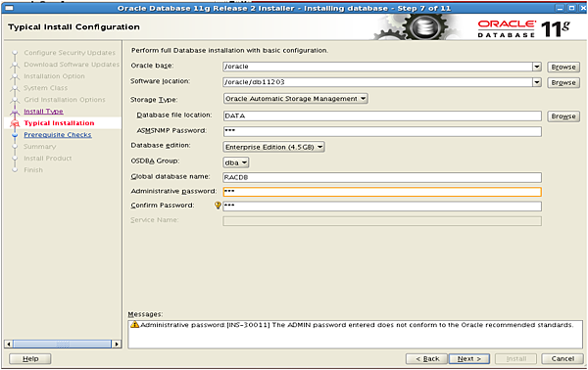
Task: Browse for Oracle base directory
Action: (x=563, y=67)
